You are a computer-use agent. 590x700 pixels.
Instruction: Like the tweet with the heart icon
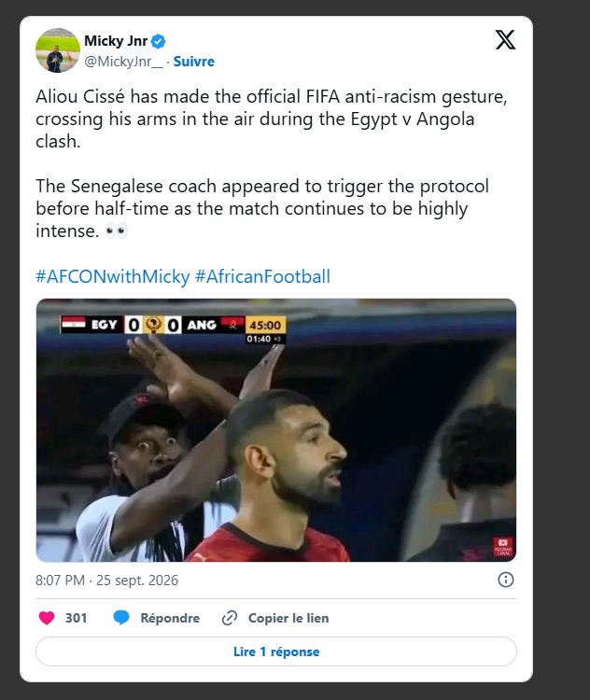click(x=47, y=618)
